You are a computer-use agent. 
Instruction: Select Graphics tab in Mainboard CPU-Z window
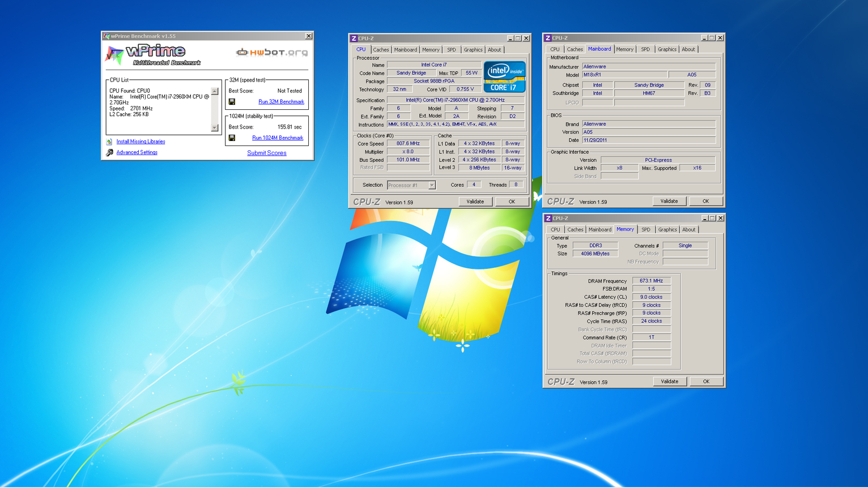pos(667,49)
